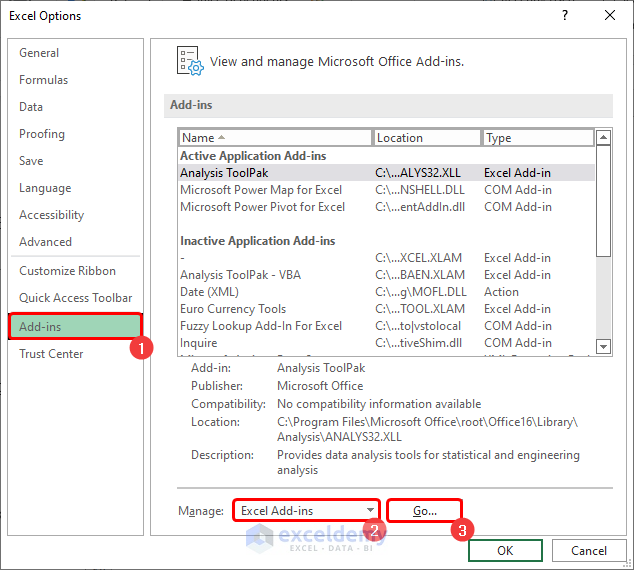Select the Inquire add-in row
634x570 pixels.
point(387,343)
